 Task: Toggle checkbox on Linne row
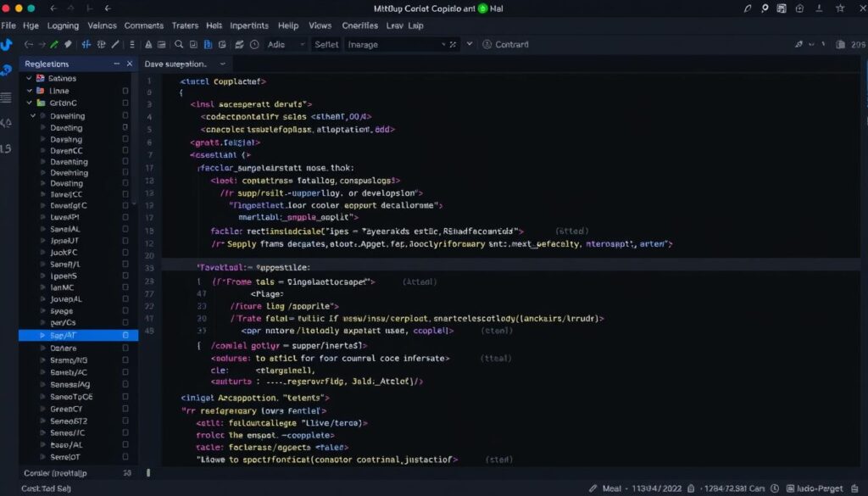coord(125,91)
